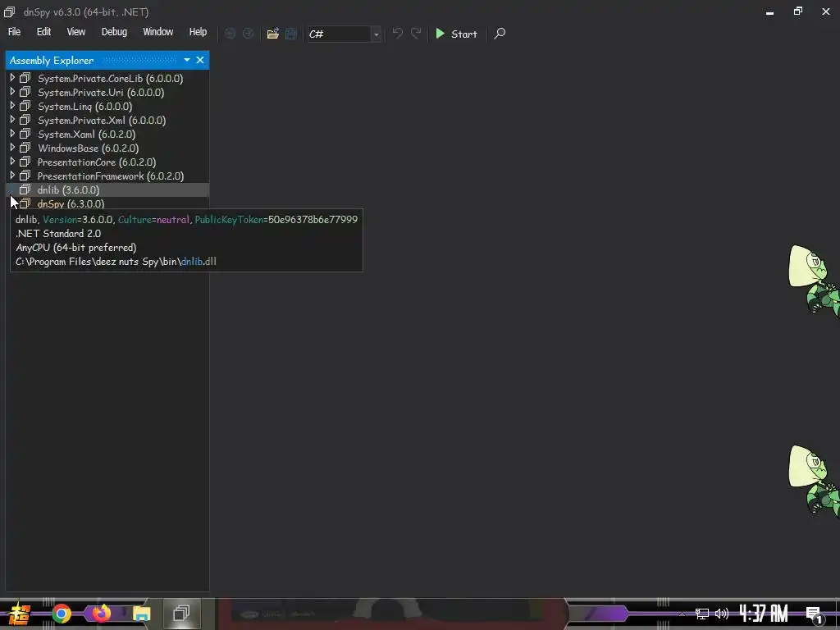Expand System.Linq assembly node
840x630 pixels.
(12, 106)
